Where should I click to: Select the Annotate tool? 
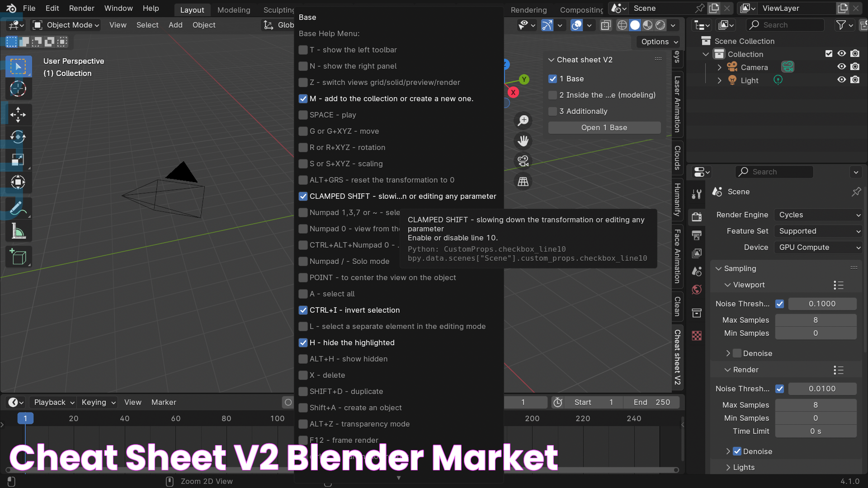(18, 208)
